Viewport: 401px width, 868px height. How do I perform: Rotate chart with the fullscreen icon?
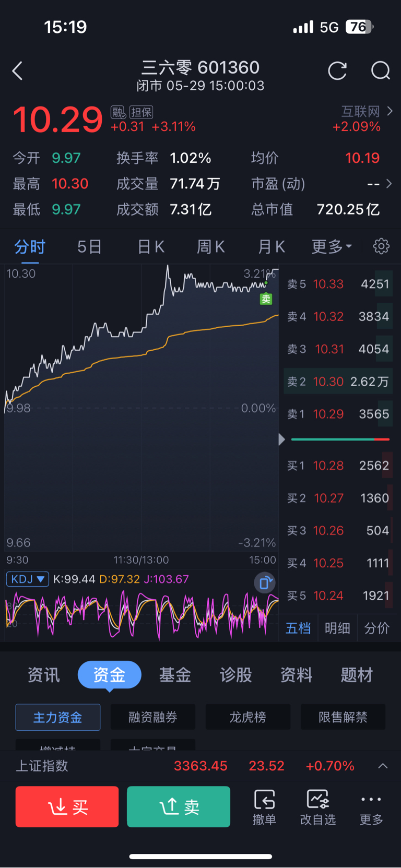(x=265, y=582)
